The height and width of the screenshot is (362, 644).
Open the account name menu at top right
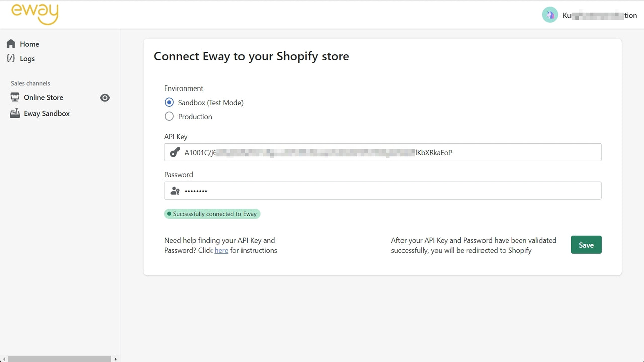tap(600, 15)
